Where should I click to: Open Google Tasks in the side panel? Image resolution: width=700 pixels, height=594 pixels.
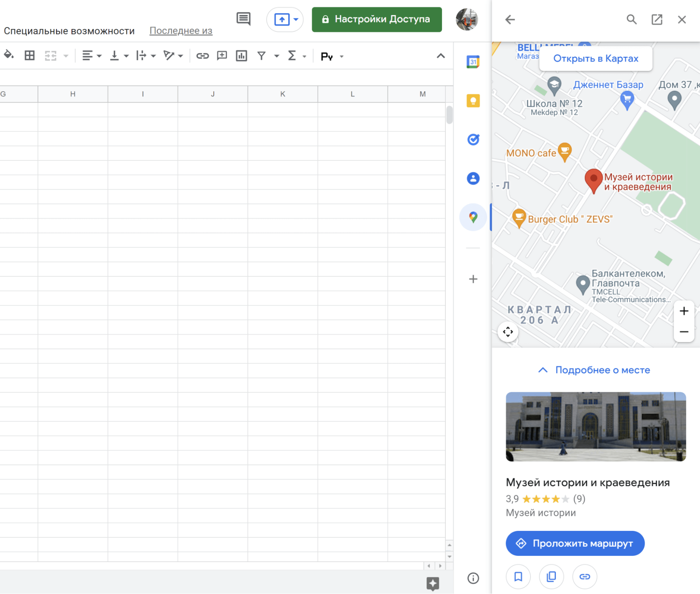point(473,139)
